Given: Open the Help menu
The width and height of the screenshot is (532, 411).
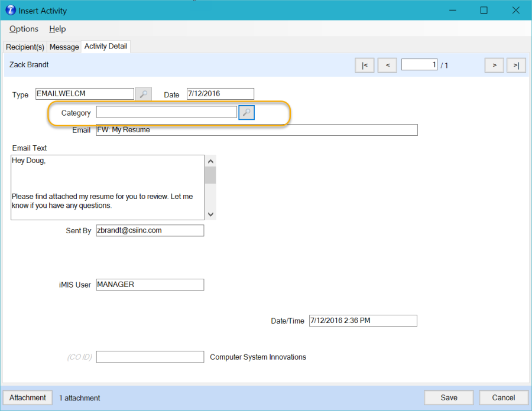Looking at the screenshot, I should [57, 29].
